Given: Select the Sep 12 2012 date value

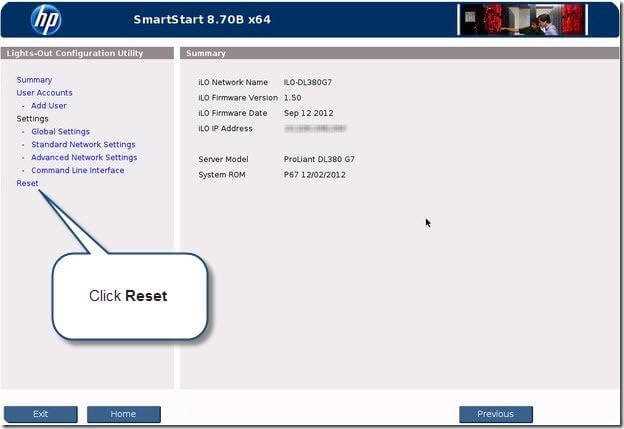Looking at the screenshot, I should (x=308, y=113).
